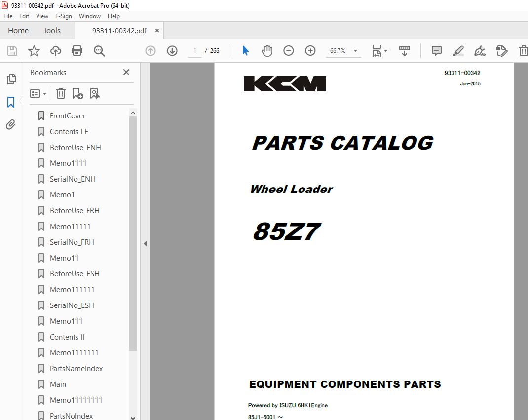Jump to Contents II bookmark
Image resolution: width=528 pixels, height=420 pixels.
(x=67, y=337)
